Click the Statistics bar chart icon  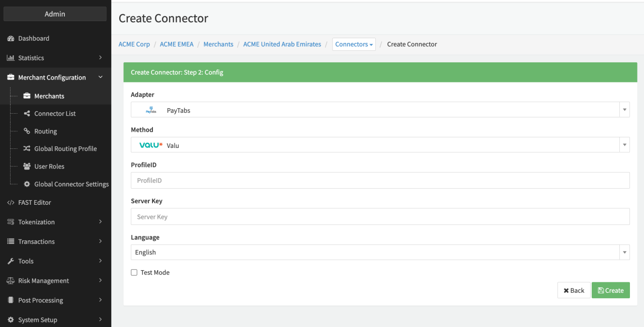[11, 58]
